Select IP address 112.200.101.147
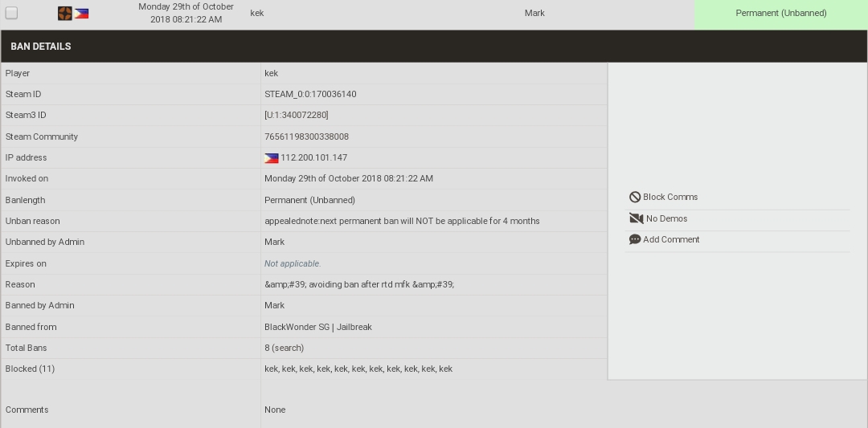This screenshot has height=428, width=868. (x=314, y=157)
